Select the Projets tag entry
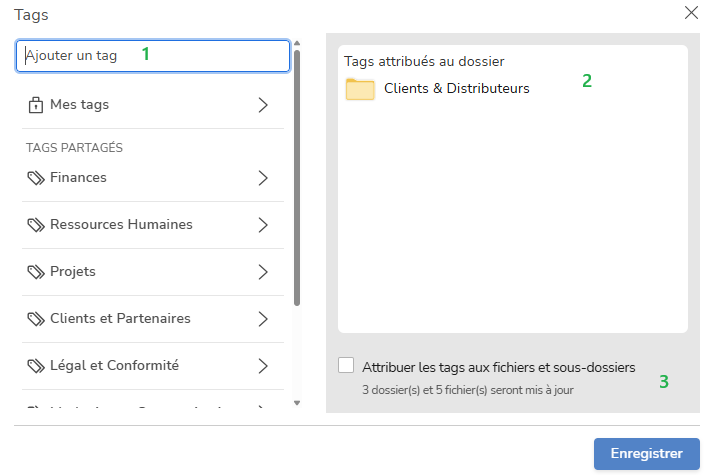The height and width of the screenshot is (475, 710). 73,272
